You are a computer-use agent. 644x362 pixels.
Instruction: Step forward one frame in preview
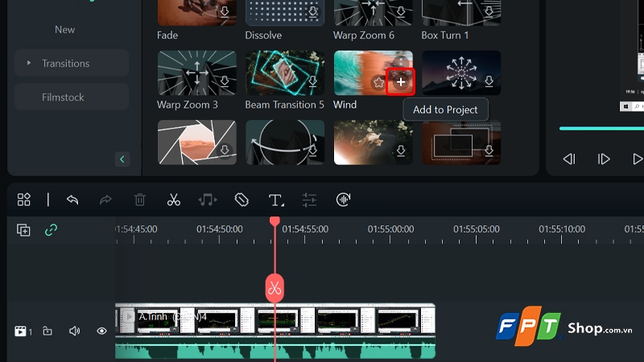click(x=603, y=158)
